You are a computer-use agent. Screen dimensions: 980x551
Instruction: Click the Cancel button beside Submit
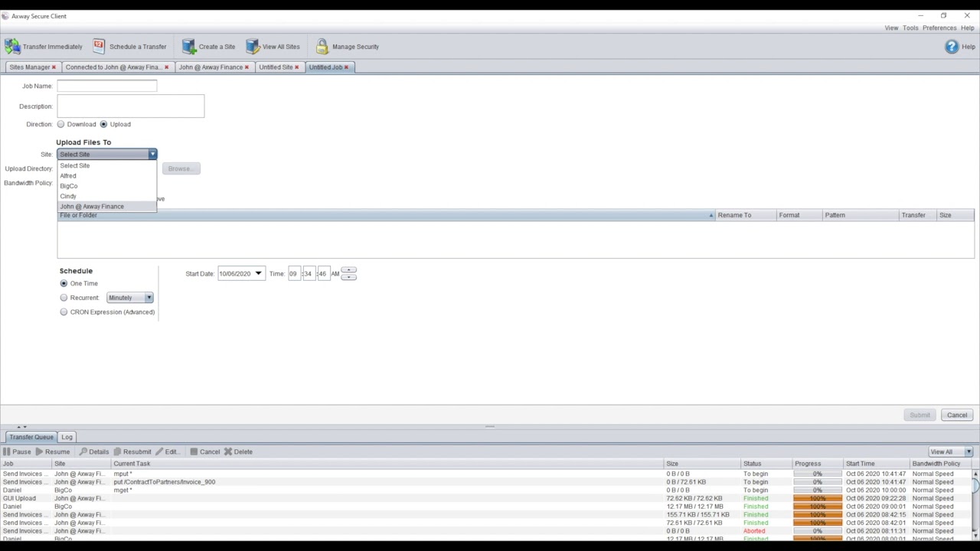tap(957, 415)
